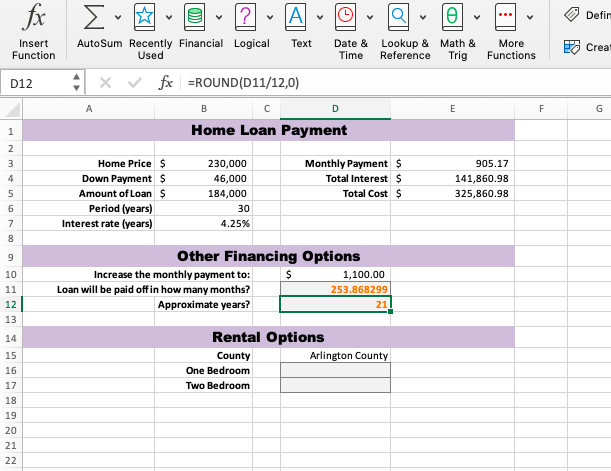Click the Other Financing Options heading

268,256
